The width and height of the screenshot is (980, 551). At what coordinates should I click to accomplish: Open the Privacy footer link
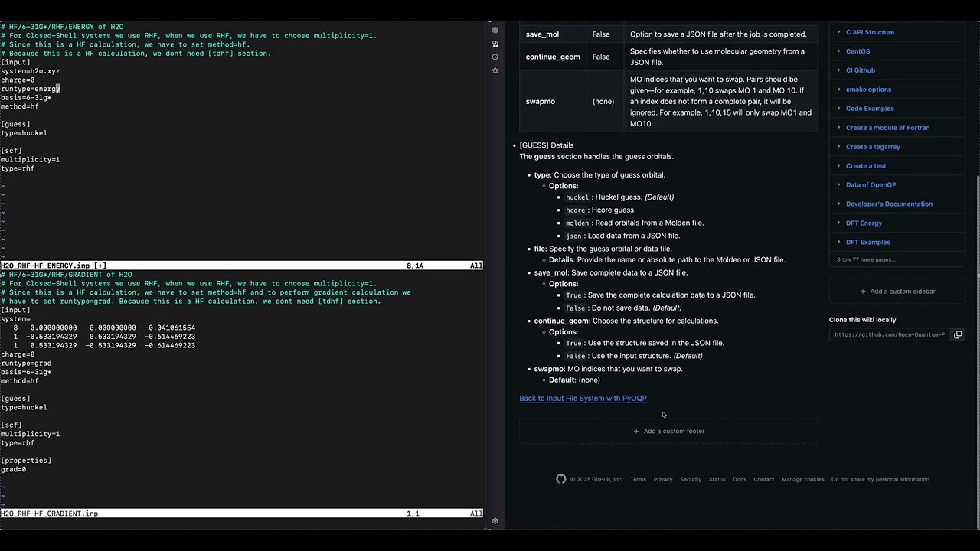pos(663,480)
